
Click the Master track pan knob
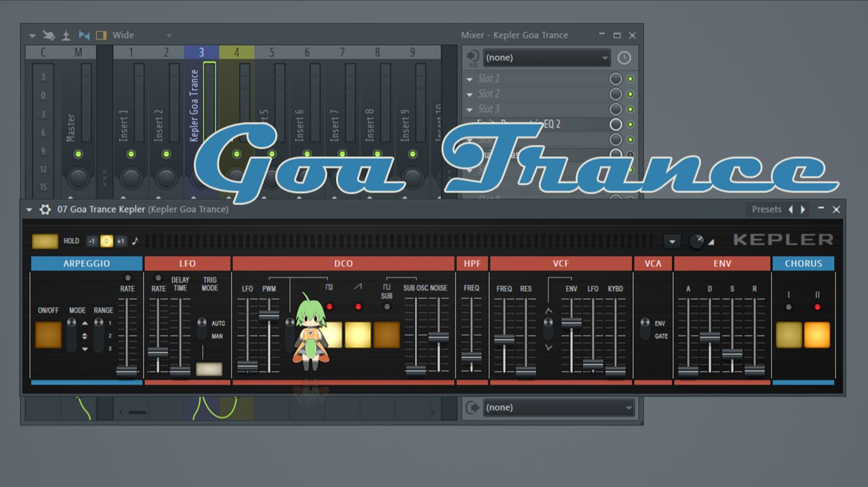click(78, 178)
